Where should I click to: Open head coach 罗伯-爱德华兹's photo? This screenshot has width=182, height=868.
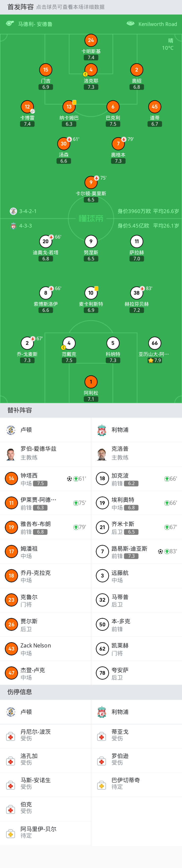tap(11, 454)
